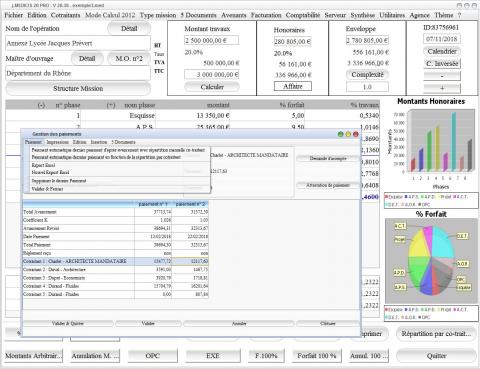Click the Enveloppe field 2 780 805,00 €
The width and height of the screenshot is (480, 369).
click(x=367, y=41)
